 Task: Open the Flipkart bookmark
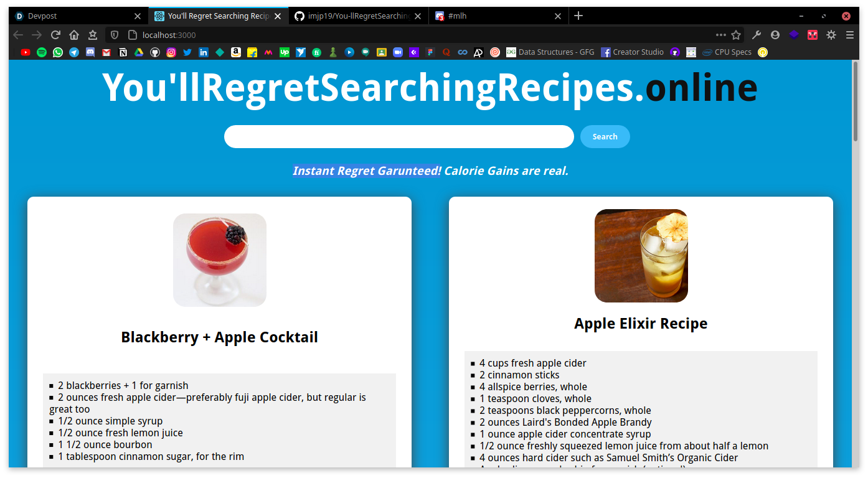pyautogui.click(x=252, y=52)
